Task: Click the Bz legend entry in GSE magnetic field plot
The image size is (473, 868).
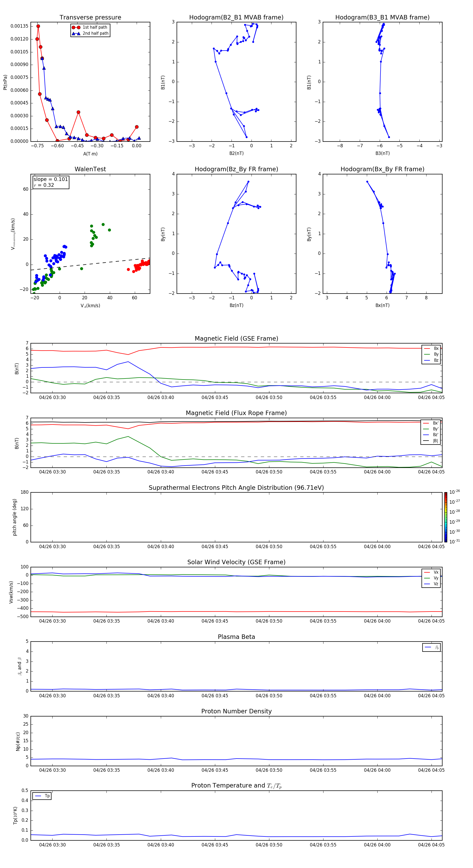Action: (x=431, y=360)
